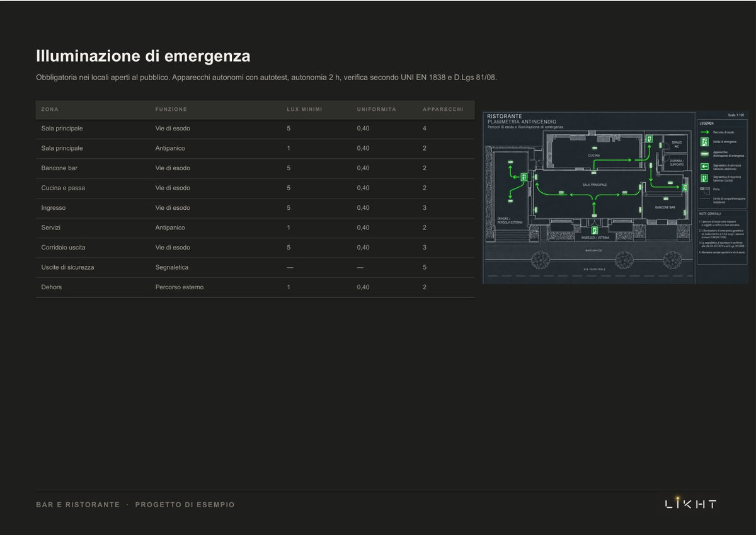Click the 'Illuminazione di emergenza' title
The image size is (756, 535).
143,56
